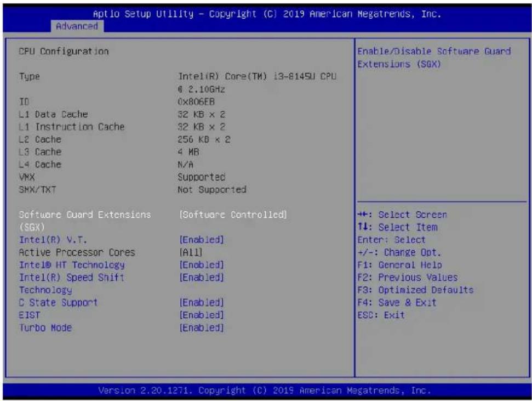
Task: Change C State Support Enabled value
Action: [202, 302]
